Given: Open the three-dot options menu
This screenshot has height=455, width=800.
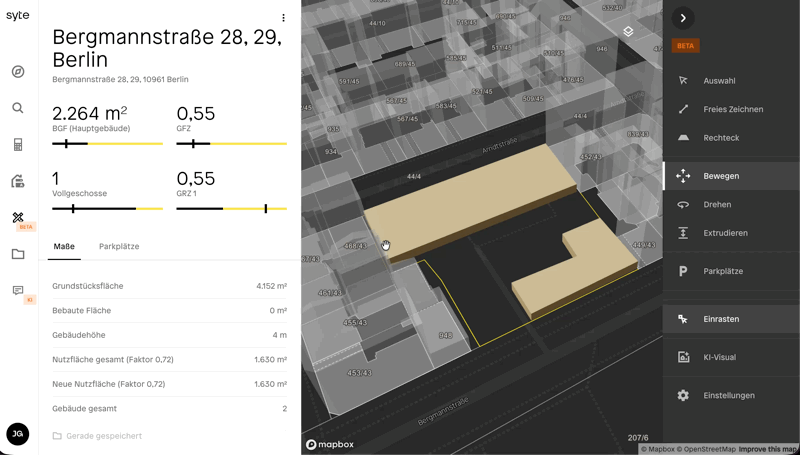Looking at the screenshot, I should point(284,18).
